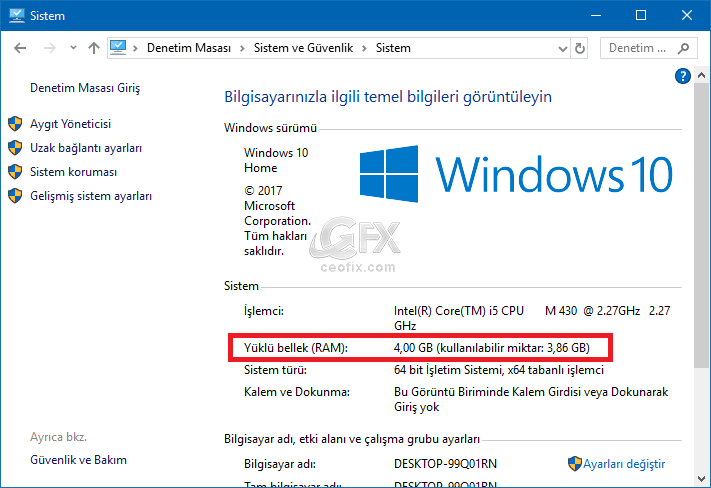Go up one level with Up arrow
Screen dimensions: 711x488
pyautogui.click(x=94, y=48)
